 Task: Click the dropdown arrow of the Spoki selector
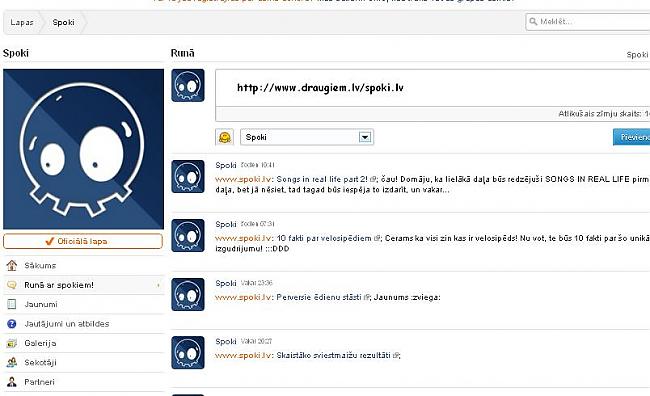click(365, 137)
